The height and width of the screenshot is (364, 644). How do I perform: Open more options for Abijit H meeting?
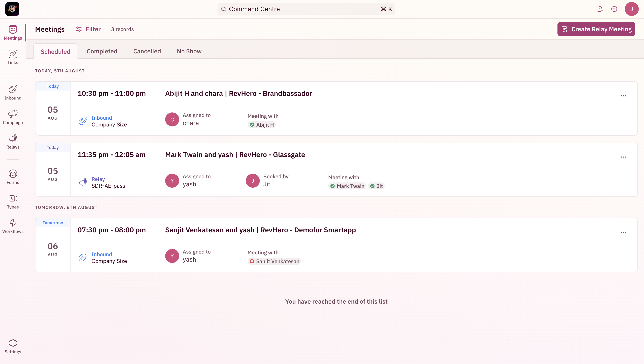tap(623, 96)
